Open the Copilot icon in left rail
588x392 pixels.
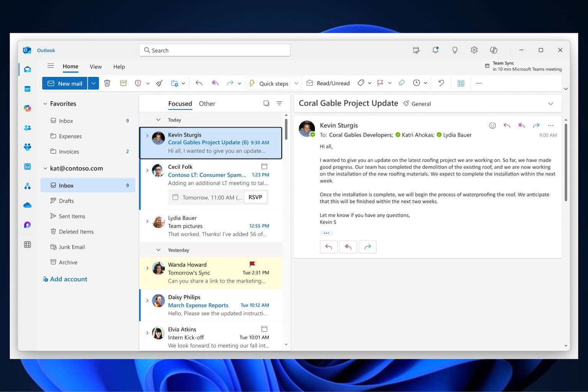tap(27, 108)
